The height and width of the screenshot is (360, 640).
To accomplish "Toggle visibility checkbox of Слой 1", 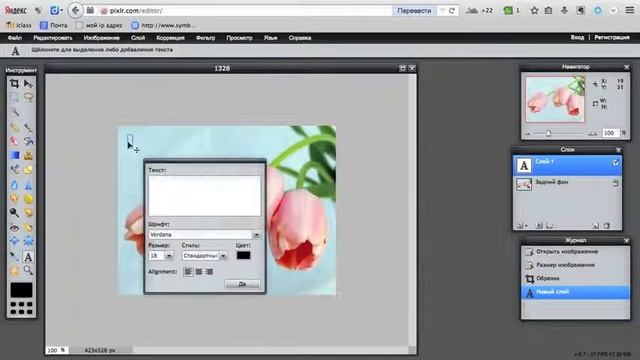I will pyautogui.click(x=615, y=162).
